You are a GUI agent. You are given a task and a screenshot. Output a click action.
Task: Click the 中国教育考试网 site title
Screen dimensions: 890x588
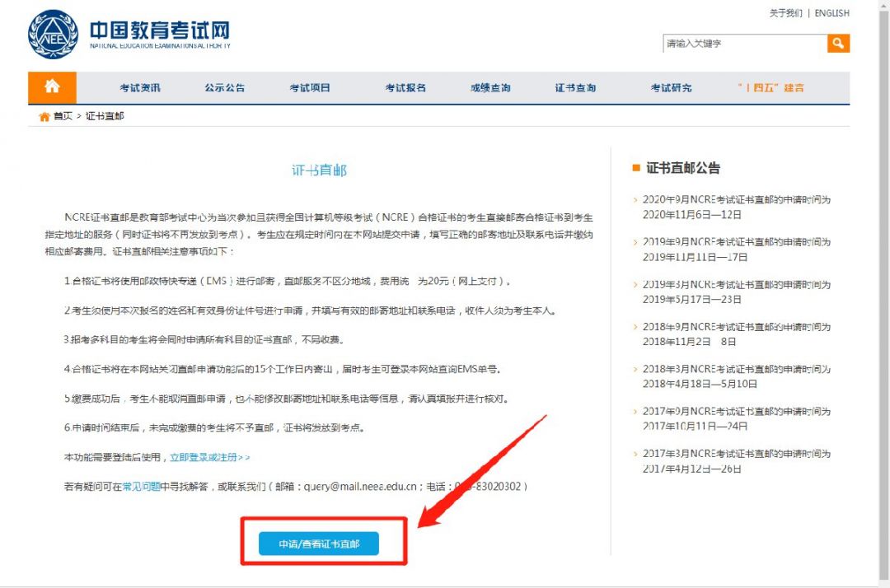click(x=160, y=30)
